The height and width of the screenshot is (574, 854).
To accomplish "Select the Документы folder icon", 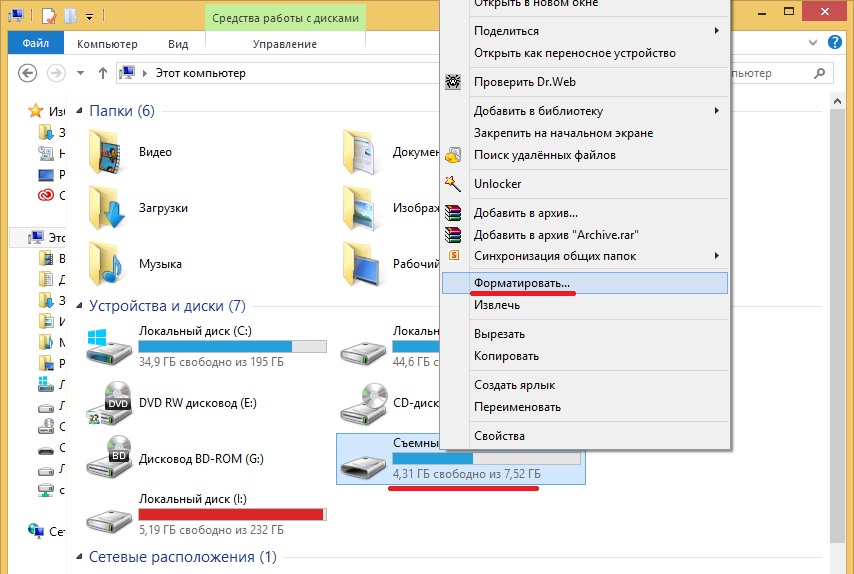I will click(360, 152).
